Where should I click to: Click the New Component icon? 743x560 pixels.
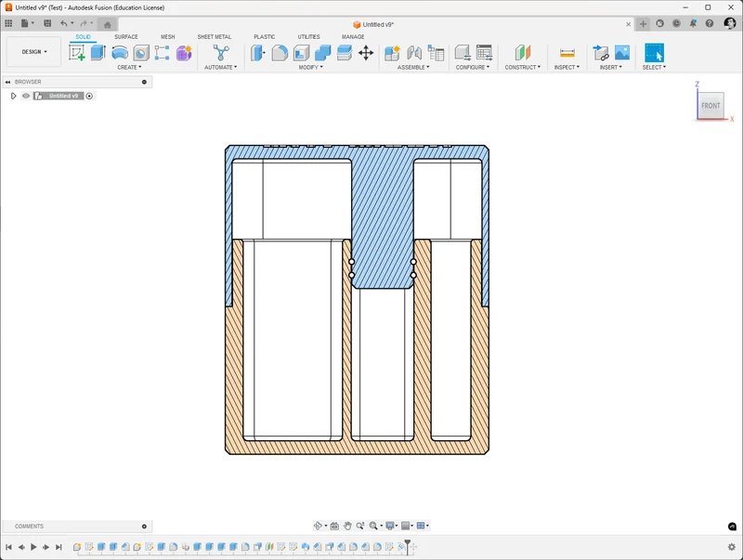click(x=392, y=53)
